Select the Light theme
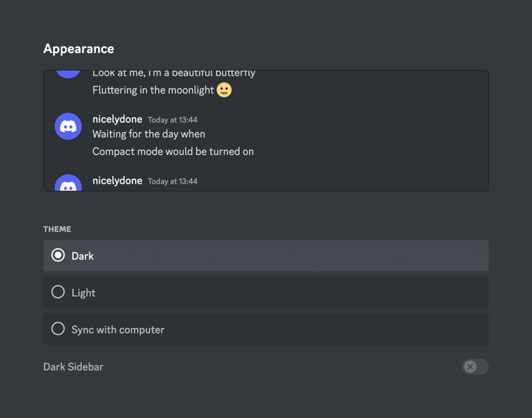 tap(58, 292)
